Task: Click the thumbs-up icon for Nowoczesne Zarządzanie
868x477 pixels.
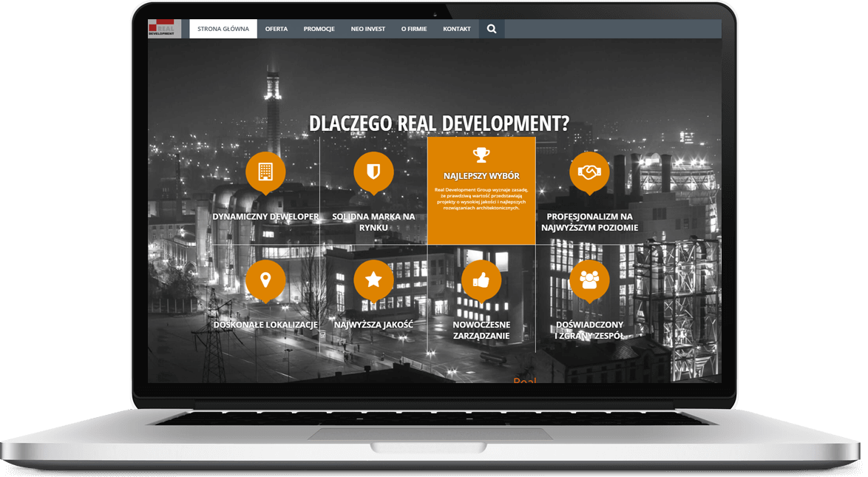Action: [481, 280]
